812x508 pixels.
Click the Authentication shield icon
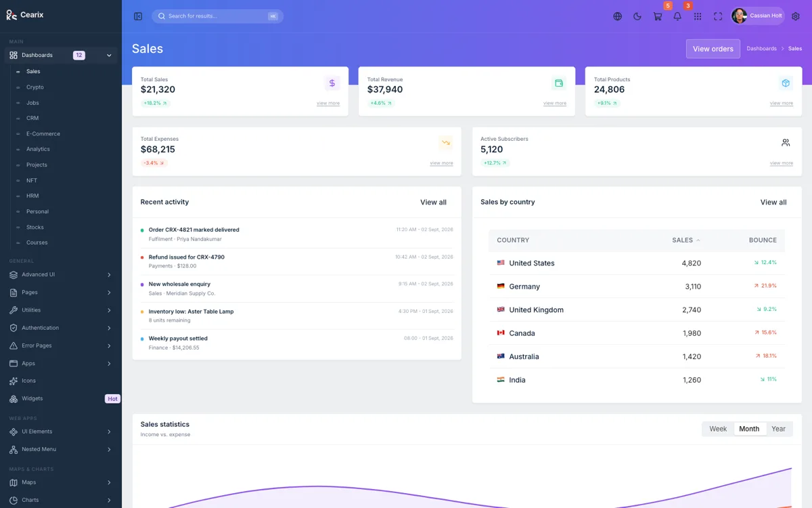[x=14, y=328]
